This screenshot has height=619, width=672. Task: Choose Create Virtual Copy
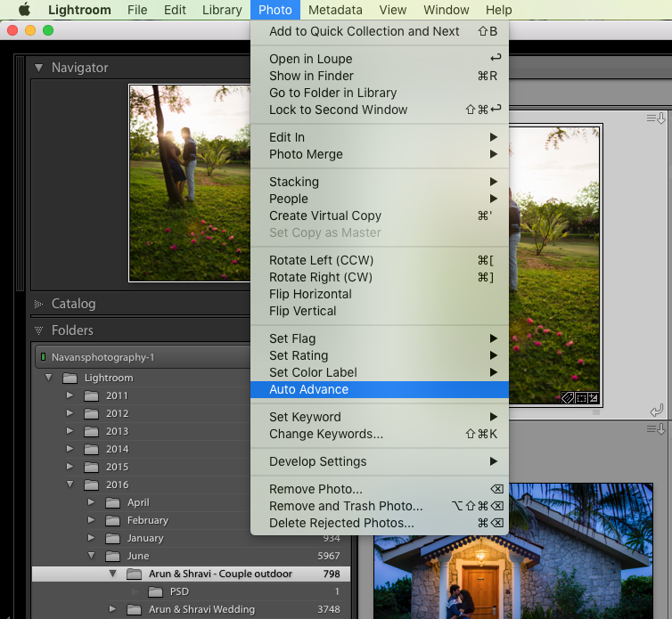(x=380, y=216)
